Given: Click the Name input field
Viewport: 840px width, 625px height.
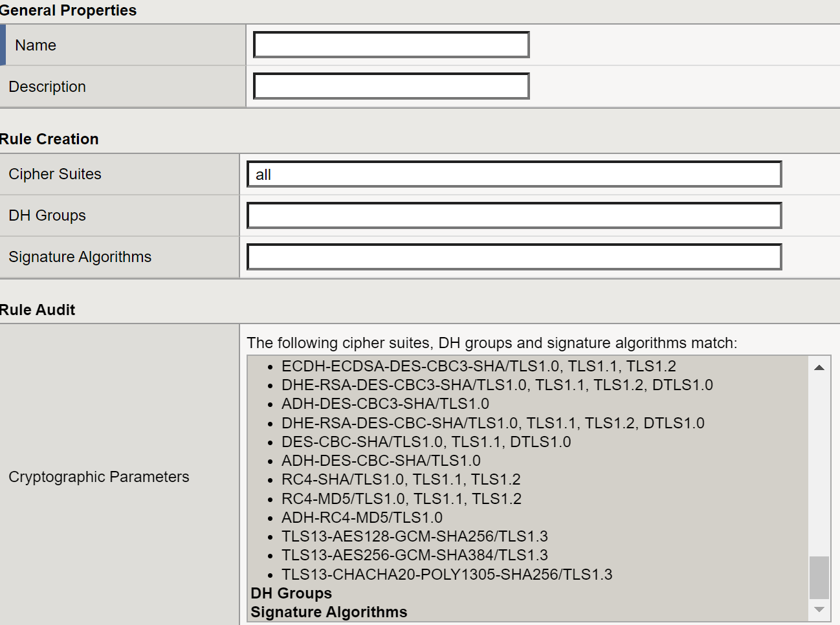Looking at the screenshot, I should point(391,45).
